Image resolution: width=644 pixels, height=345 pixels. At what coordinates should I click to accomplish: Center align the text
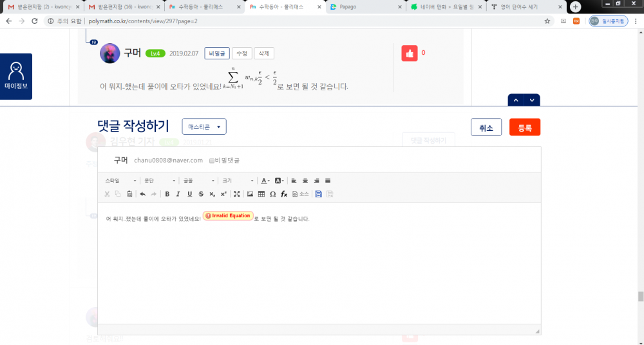coord(305,181)
